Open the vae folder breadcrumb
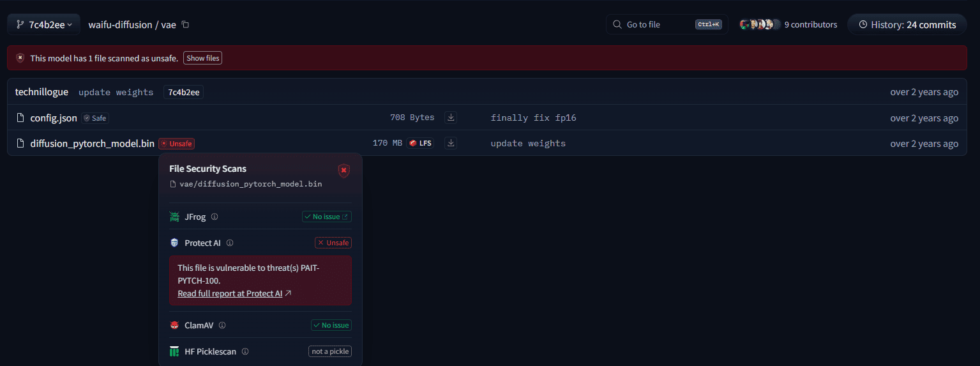 tap(169, 24)
